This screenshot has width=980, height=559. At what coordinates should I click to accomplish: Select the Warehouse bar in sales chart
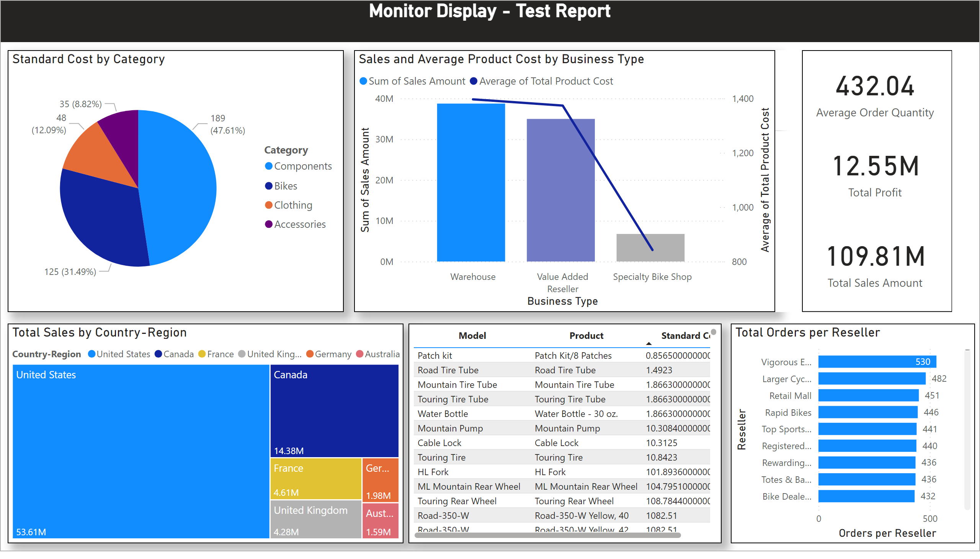pos(470,182)
